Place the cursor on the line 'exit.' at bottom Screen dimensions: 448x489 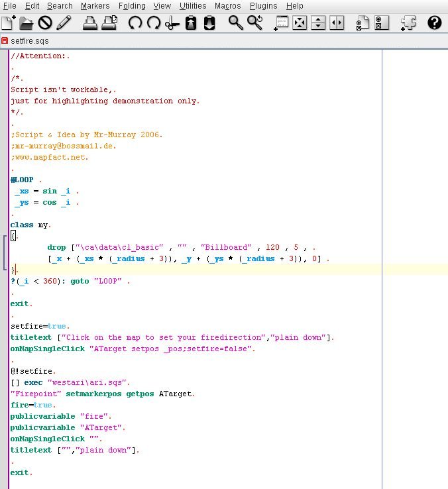[x=21, y=472]
